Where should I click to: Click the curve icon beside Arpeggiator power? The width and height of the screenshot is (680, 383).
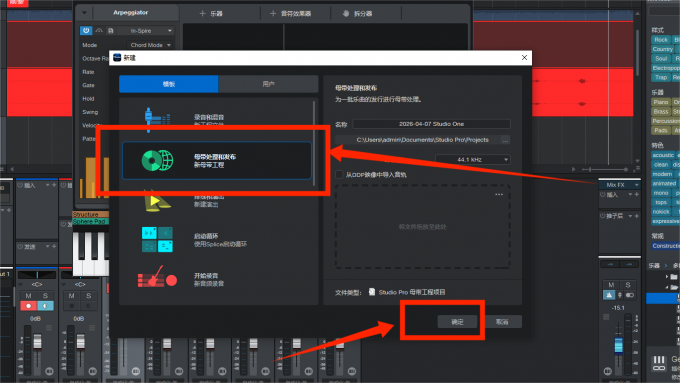coord(99,30)
